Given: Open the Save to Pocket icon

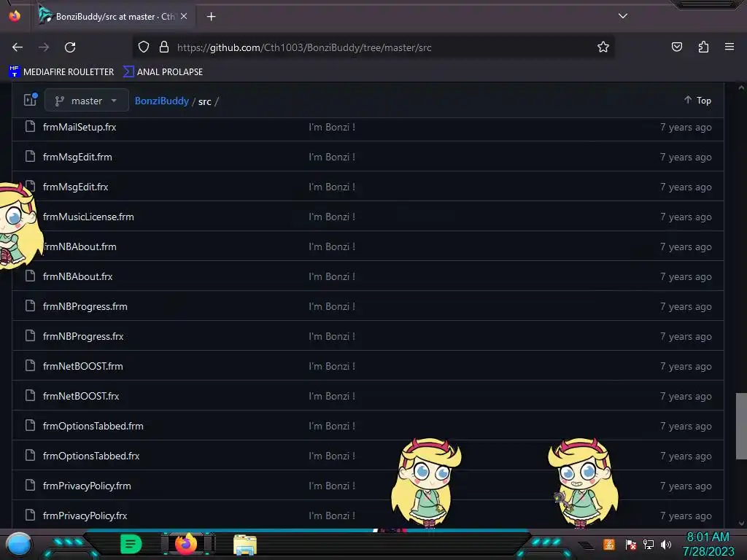Looking at the screenshot, I should tap(676, 47).
